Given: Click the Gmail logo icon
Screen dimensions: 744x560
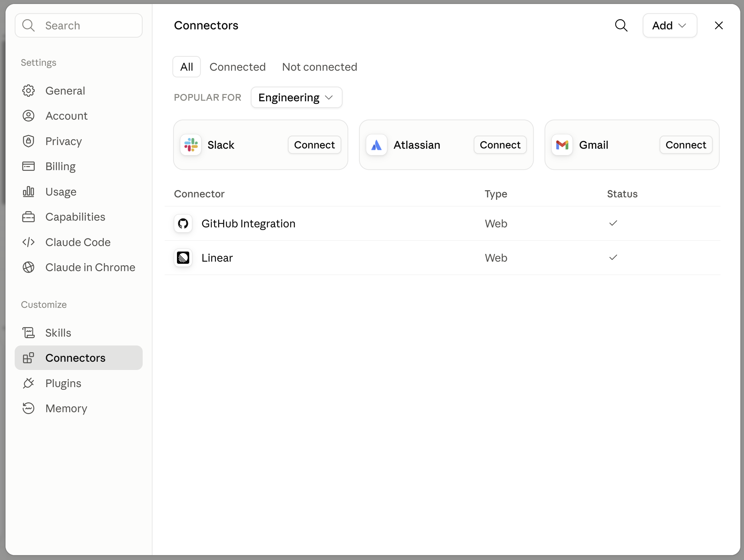Looking at the screenshot, I should [x=562, y=145].
